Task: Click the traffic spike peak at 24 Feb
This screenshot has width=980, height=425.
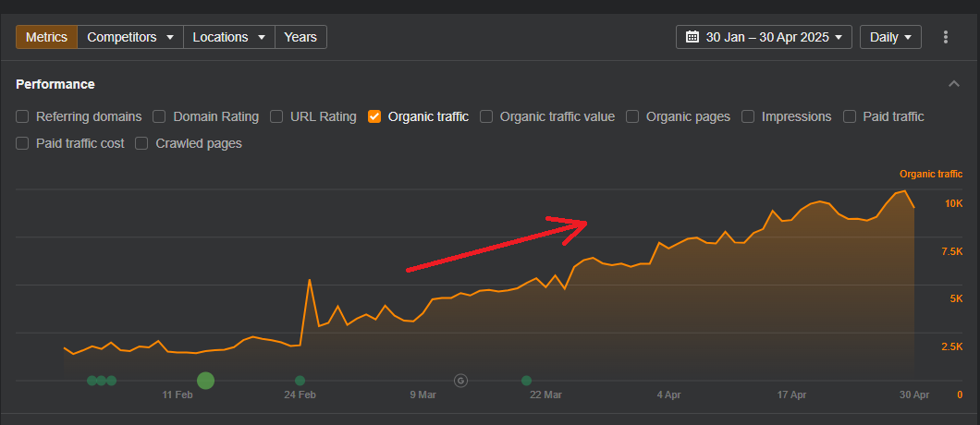Action: (310, 280)
